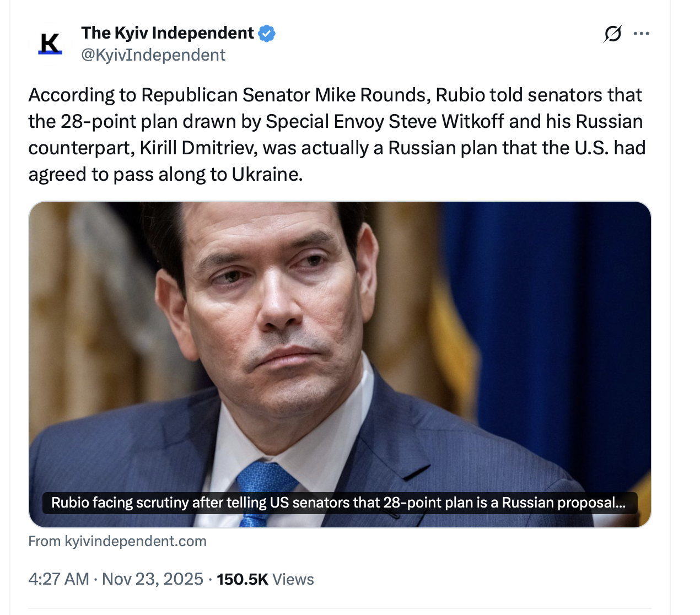Open the three-dot More options menu
The height and width of the screenshot is (615, 700).
(x=641, y=34)
